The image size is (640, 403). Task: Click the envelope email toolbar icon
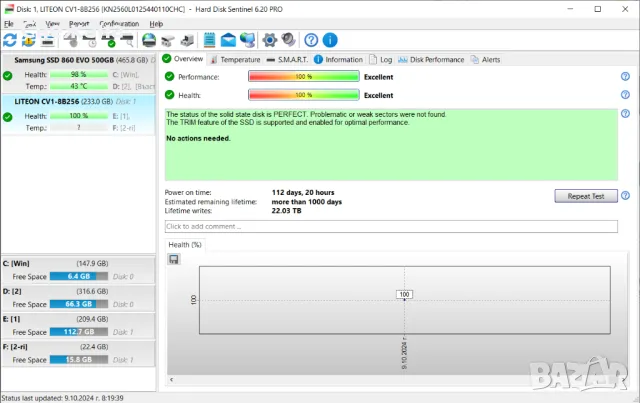click(228, 40)
